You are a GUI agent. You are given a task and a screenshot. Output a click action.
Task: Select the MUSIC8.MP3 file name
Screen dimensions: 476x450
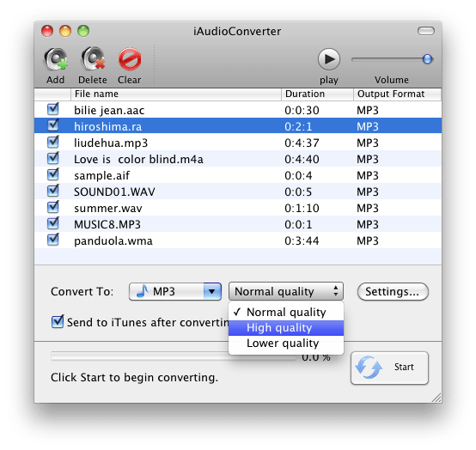pyautogui.click(x=107, y=225)
